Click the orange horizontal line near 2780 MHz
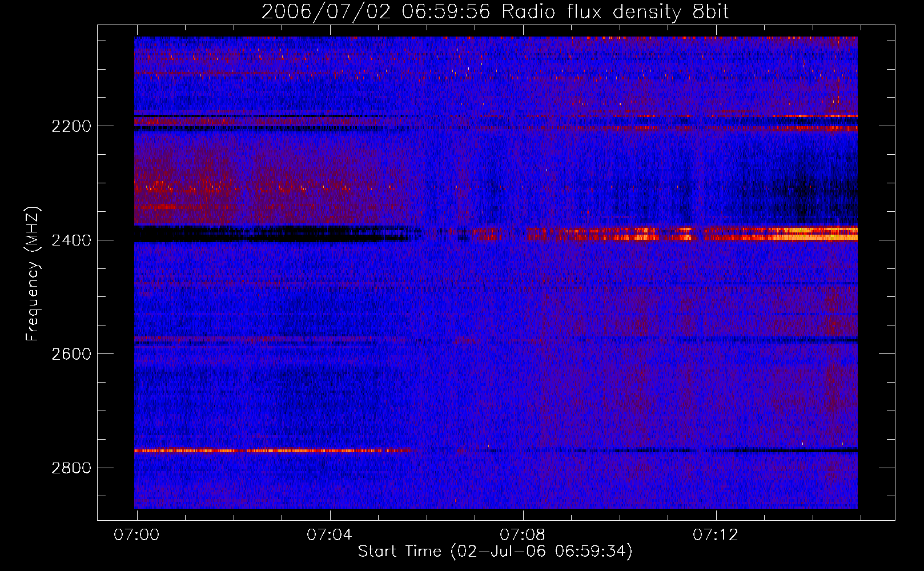This screenshot has height=571, width=924. click(x=272, y=451)
